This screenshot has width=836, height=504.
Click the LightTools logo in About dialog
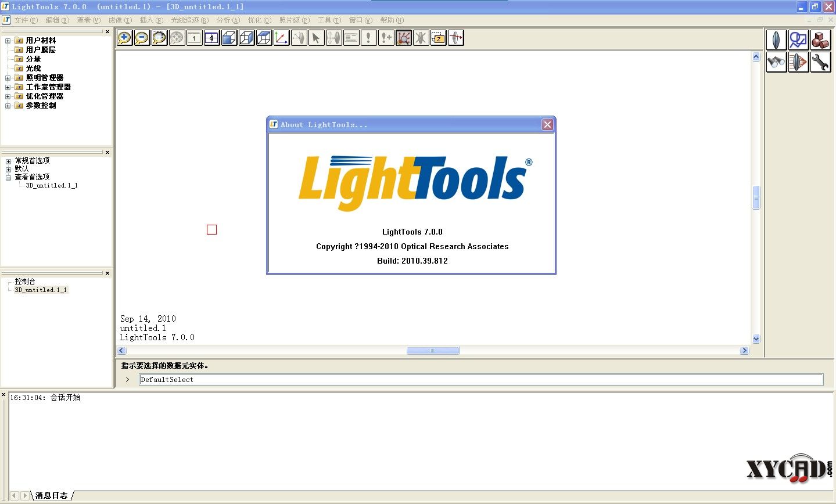(415, 183)
